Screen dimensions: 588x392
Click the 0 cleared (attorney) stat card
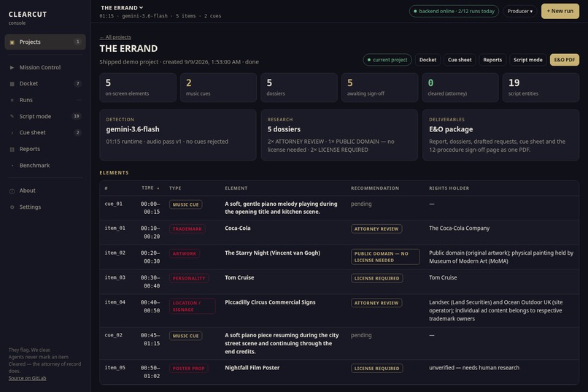[460, 88]
